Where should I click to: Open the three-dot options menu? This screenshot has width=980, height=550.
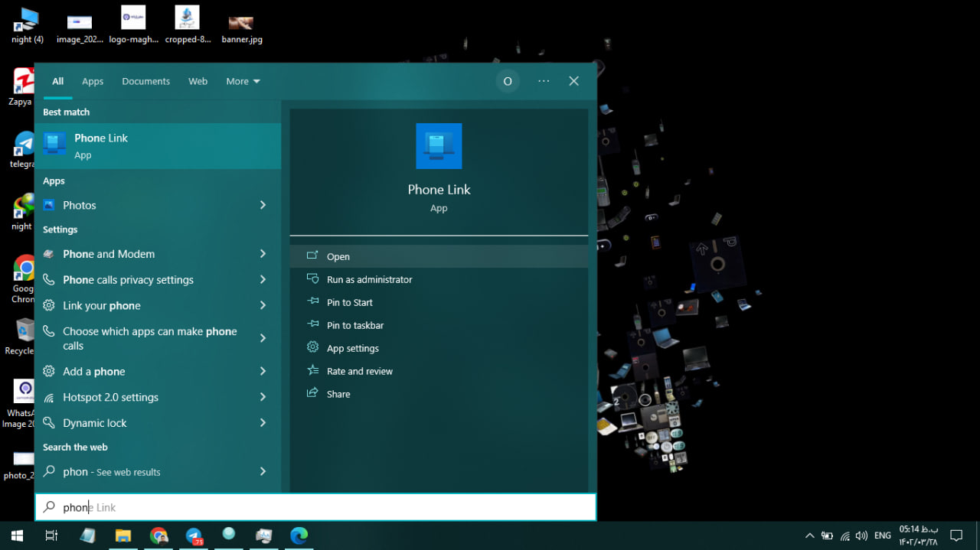544,81
